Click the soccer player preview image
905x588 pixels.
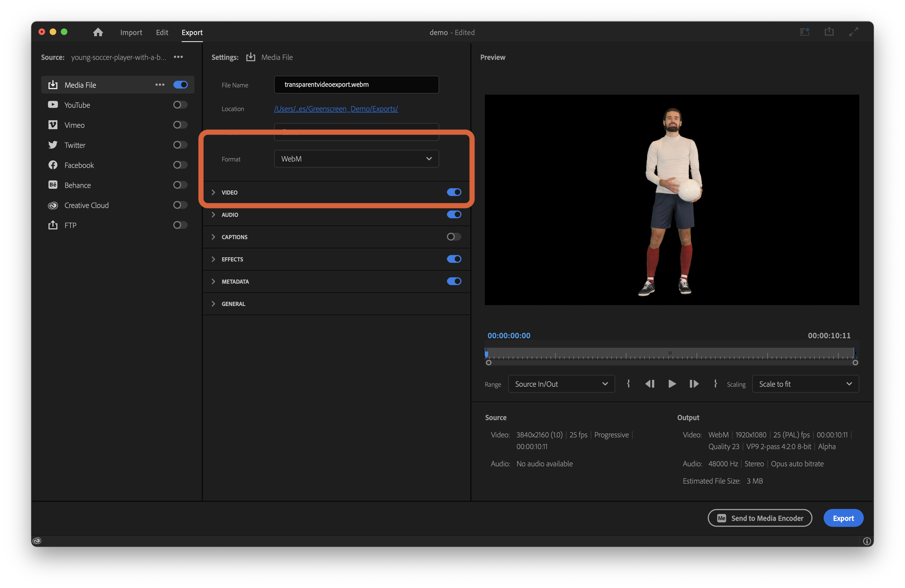coord(672,200)
